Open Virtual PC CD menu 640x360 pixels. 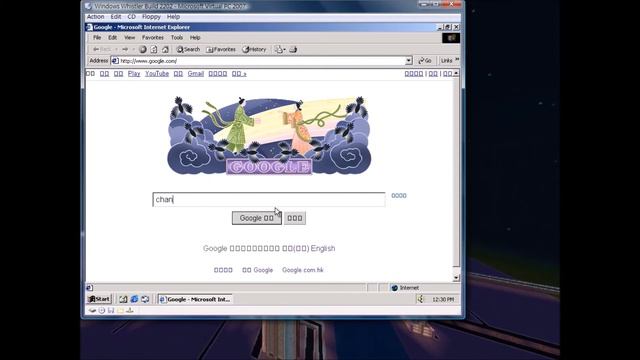(131, 17)
